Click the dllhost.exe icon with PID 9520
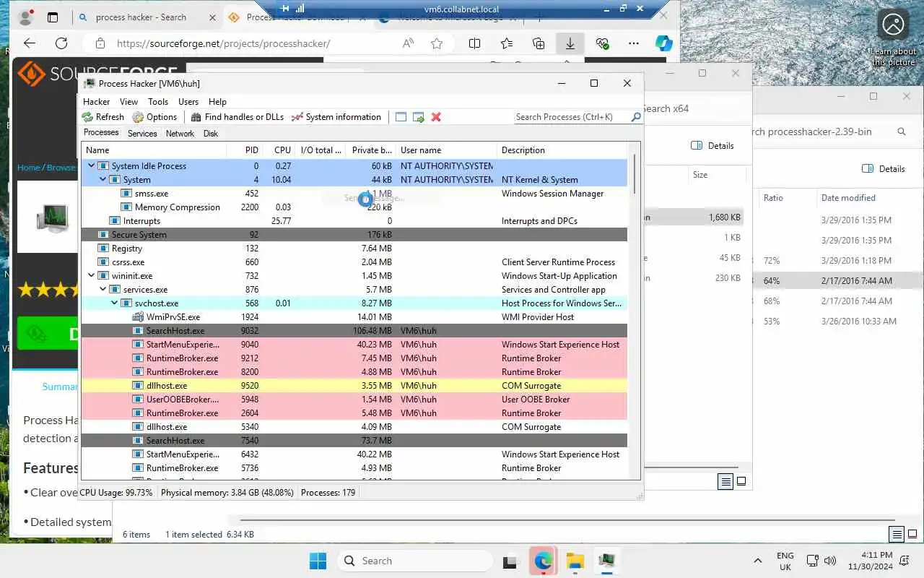Viewport: 924px width, 578px height. (138, 386)
